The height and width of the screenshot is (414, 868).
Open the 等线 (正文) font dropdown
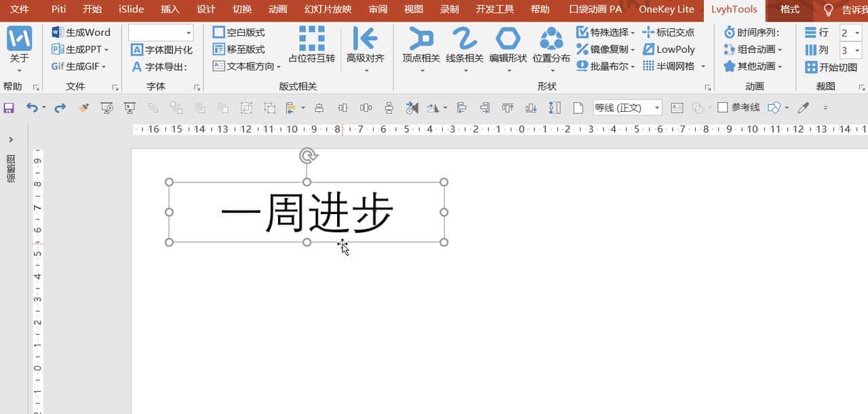[x=627, y=107]
